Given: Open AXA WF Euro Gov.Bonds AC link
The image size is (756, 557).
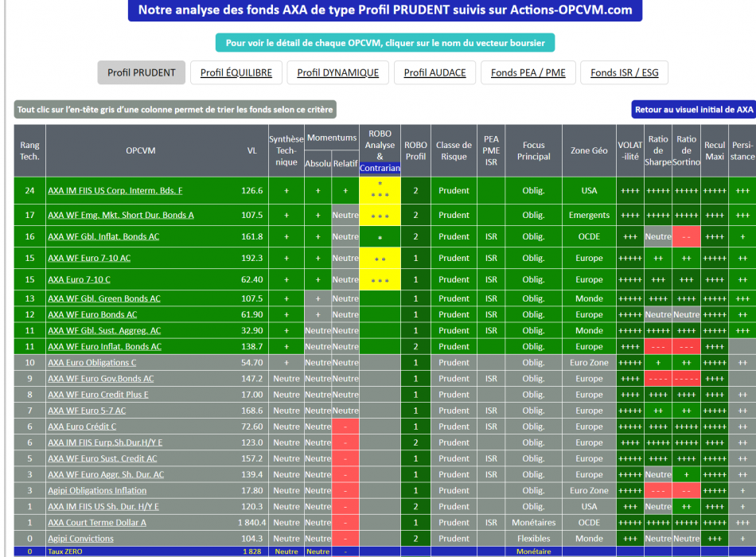Looking at the screenshot, I should (101, 379).
